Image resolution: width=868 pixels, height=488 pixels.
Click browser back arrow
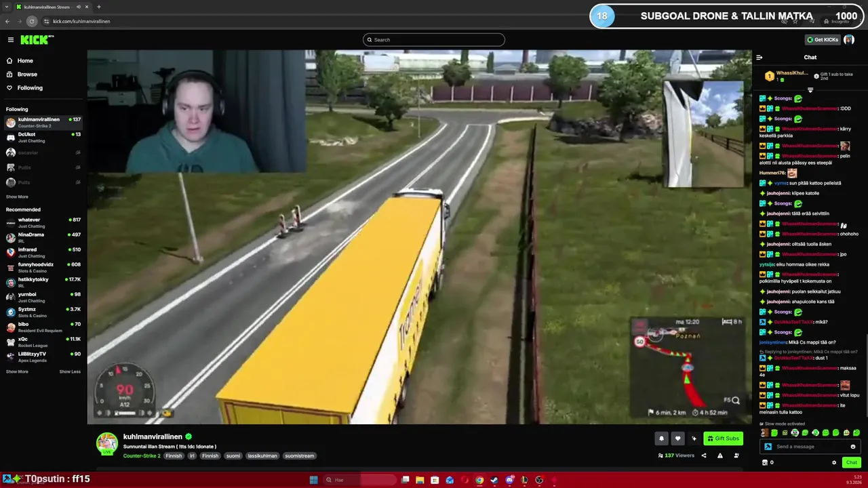pos(7,22)
